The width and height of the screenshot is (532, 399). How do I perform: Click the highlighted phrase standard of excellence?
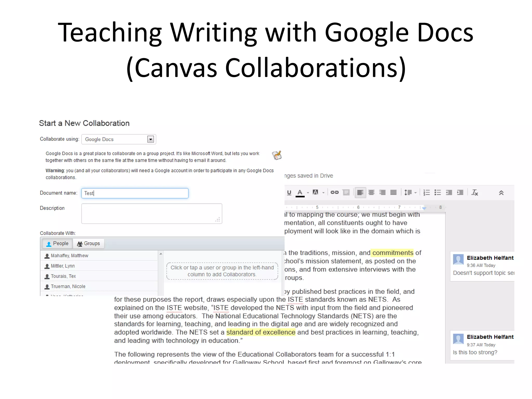261,332
